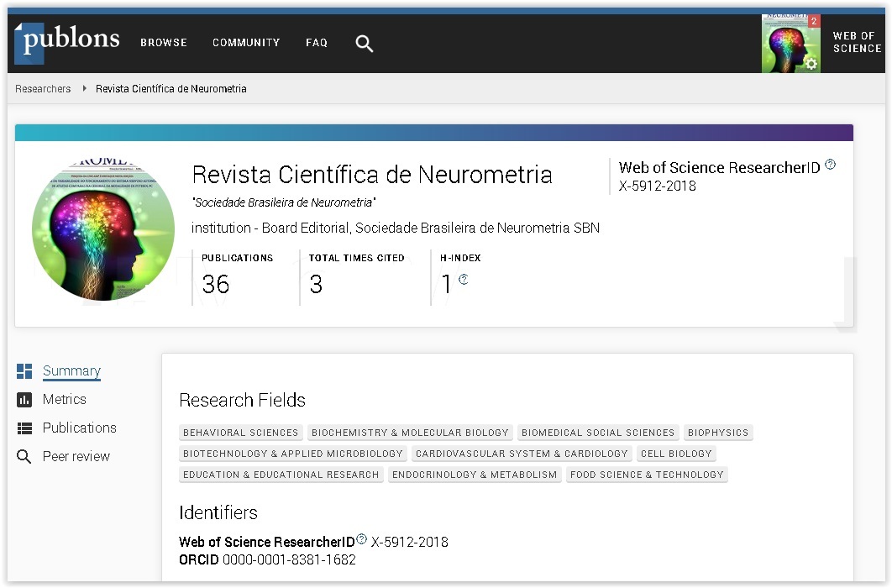This screenshot has height=588, width=892.
Task: Click the current breadcrumb Revista Científica de Neurometria
Action: (x=171, y=89)
